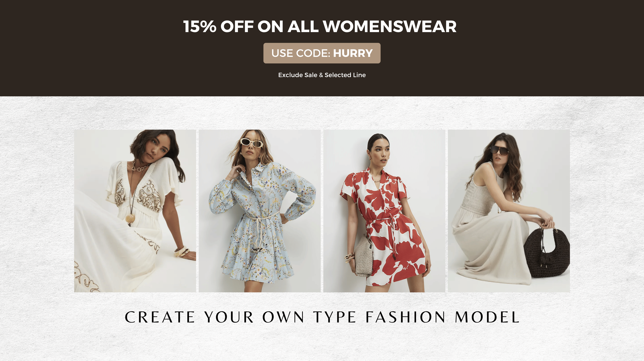Open the red and white print dress photo
Viewport: 644px width, 361px height.
coord(384,211)
